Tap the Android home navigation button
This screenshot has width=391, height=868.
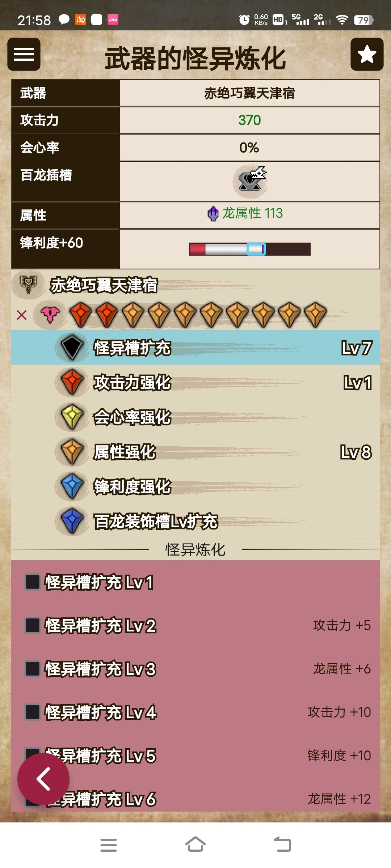point(195,845)
